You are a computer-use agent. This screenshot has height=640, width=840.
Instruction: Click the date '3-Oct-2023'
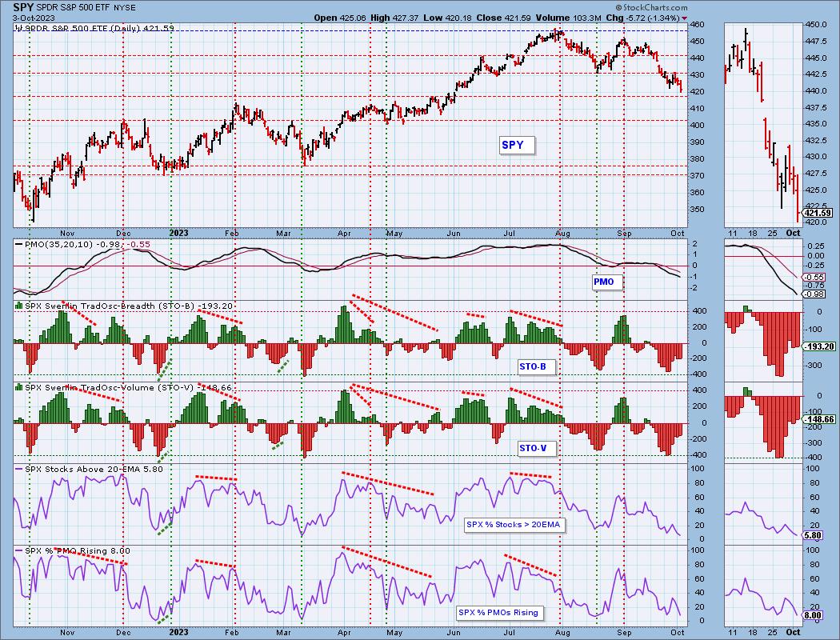[x=33, y=18]
